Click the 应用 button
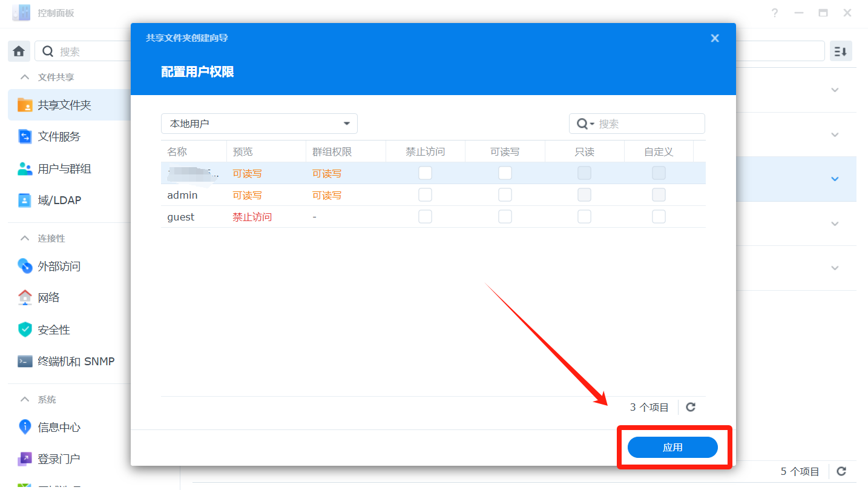This screenshot has height=490, width=868. pos(672,448)
